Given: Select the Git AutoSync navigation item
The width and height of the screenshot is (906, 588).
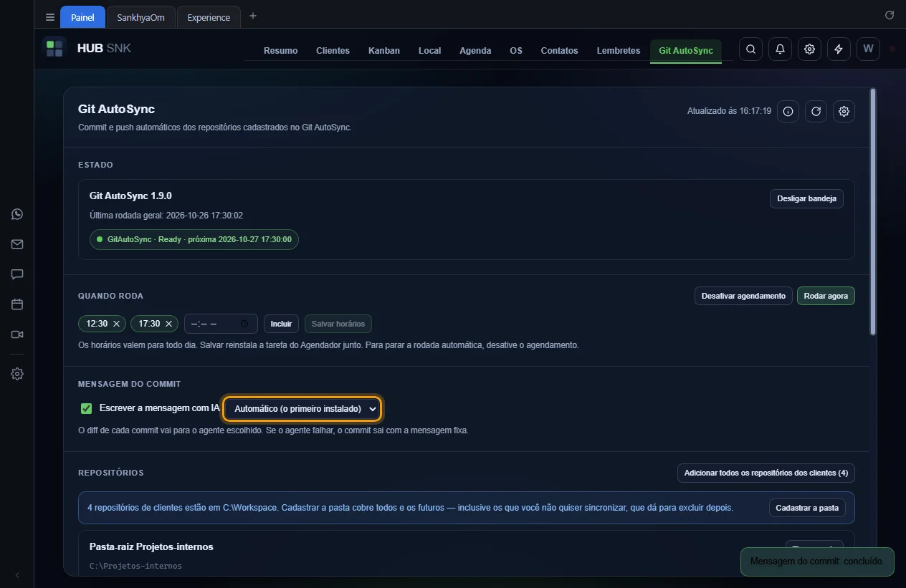Looking at the screenshot, I should tap(686, 51).
